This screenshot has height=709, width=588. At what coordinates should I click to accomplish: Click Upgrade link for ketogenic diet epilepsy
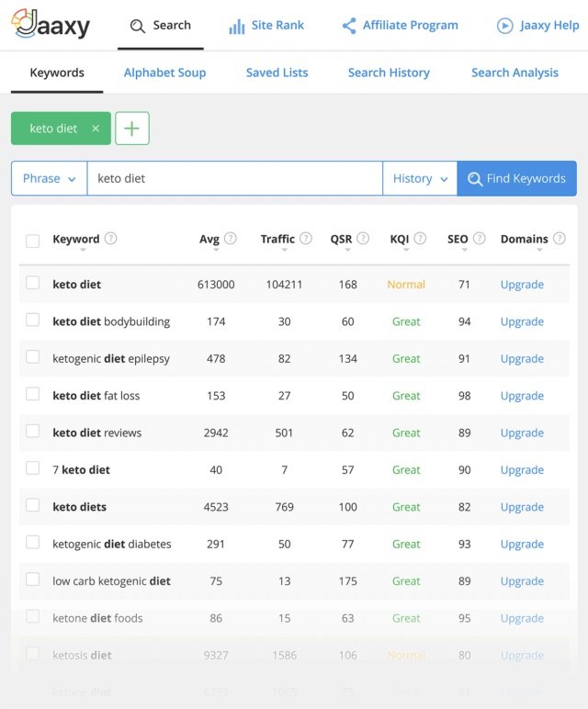click(522, 359)
